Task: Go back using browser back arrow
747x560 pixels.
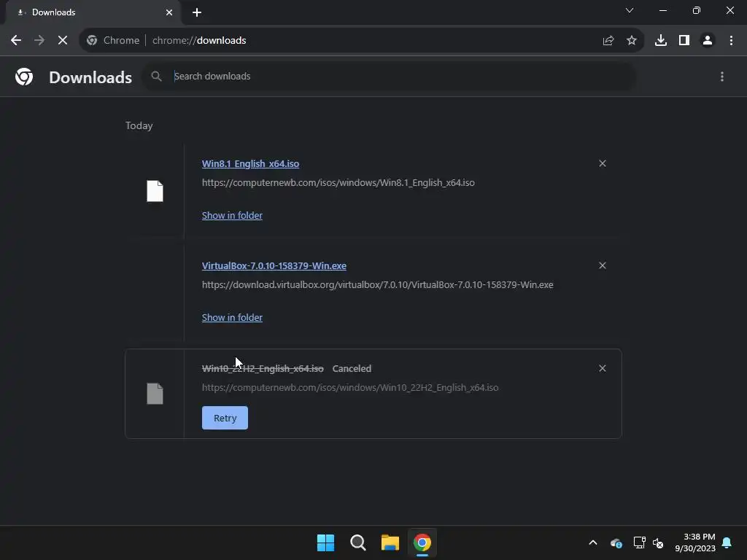Action: (16, 41)
